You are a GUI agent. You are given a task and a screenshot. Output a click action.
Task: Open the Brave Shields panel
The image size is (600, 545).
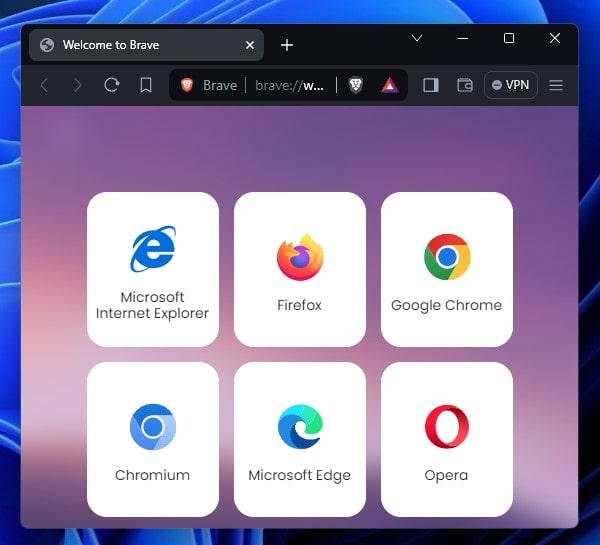point(355,85)
